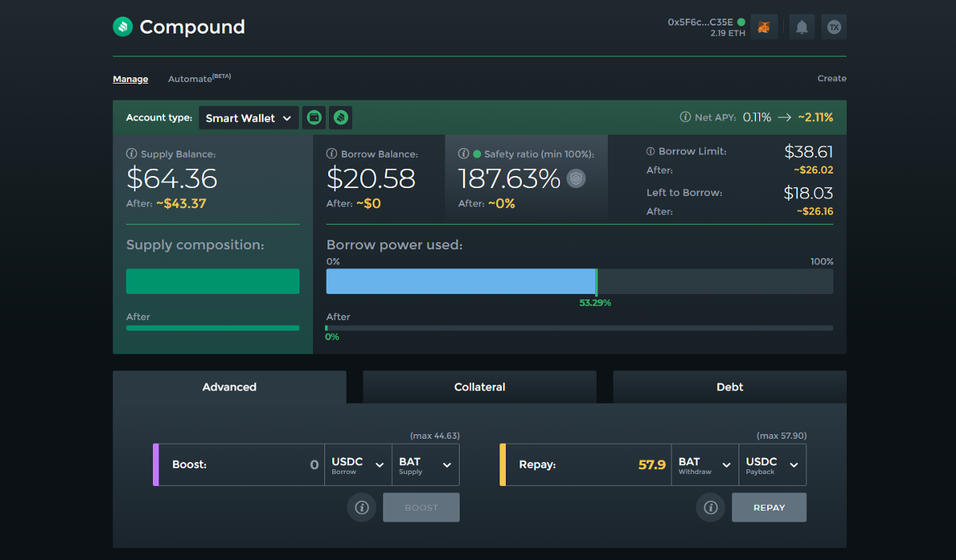Show info for Borrow Limit

pos(651,151)
